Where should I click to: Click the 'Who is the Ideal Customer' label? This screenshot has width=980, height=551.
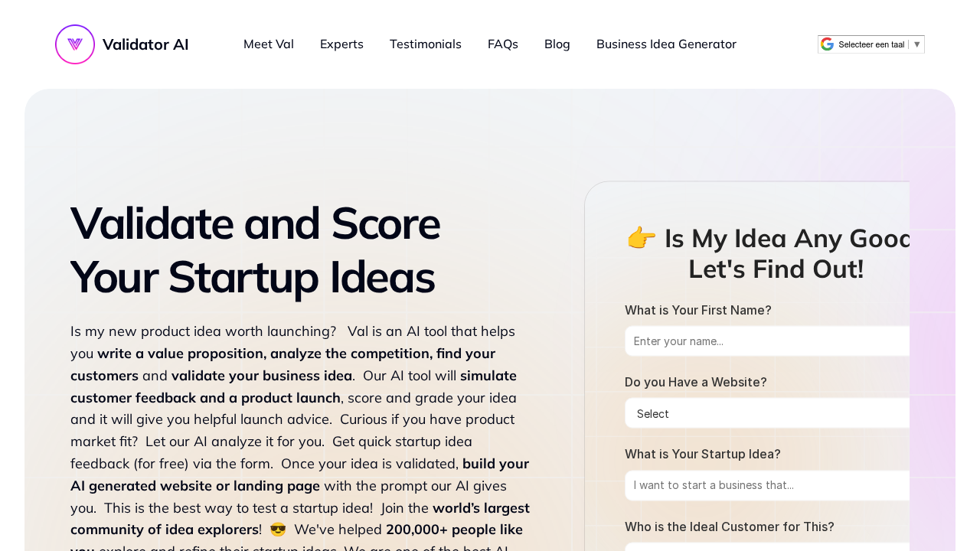tap(730, 527)
